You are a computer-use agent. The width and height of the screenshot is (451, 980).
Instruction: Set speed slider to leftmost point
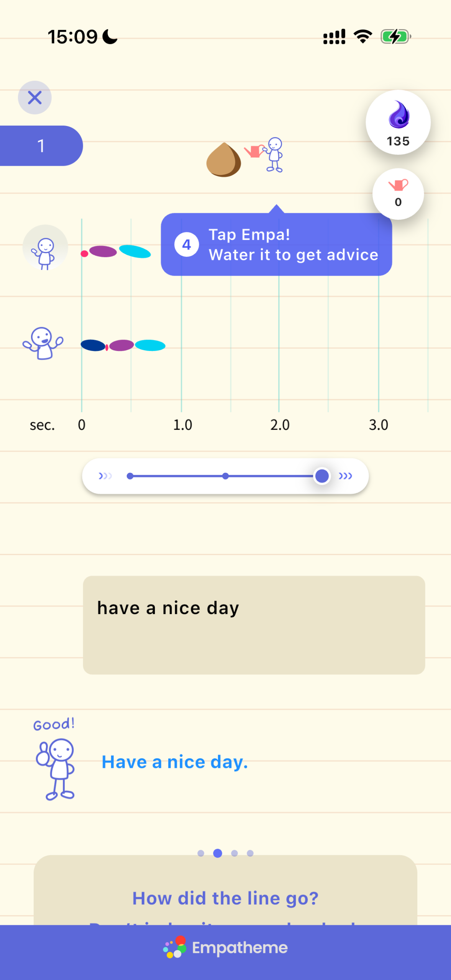[130, 476]
